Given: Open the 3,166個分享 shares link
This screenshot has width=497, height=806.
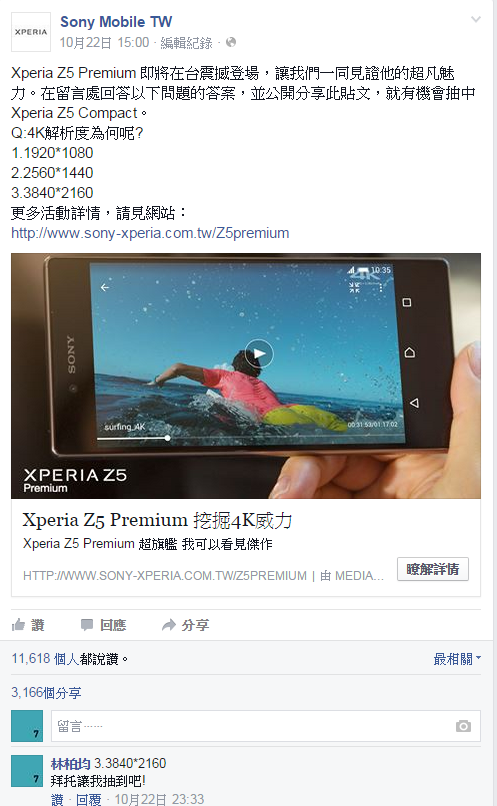Looking at the screenshot, I should [x=46, y=692].
